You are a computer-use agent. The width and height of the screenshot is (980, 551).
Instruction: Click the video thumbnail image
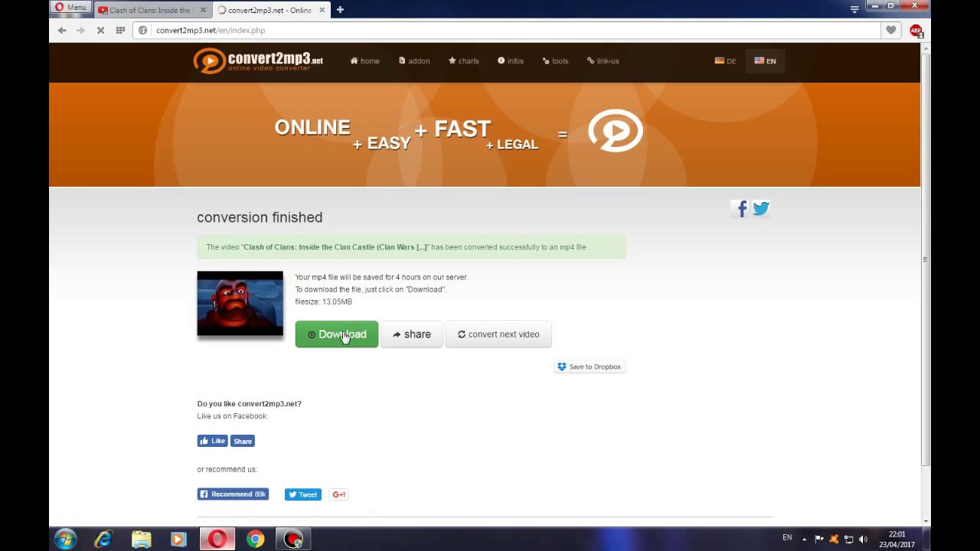click(240, 303)
